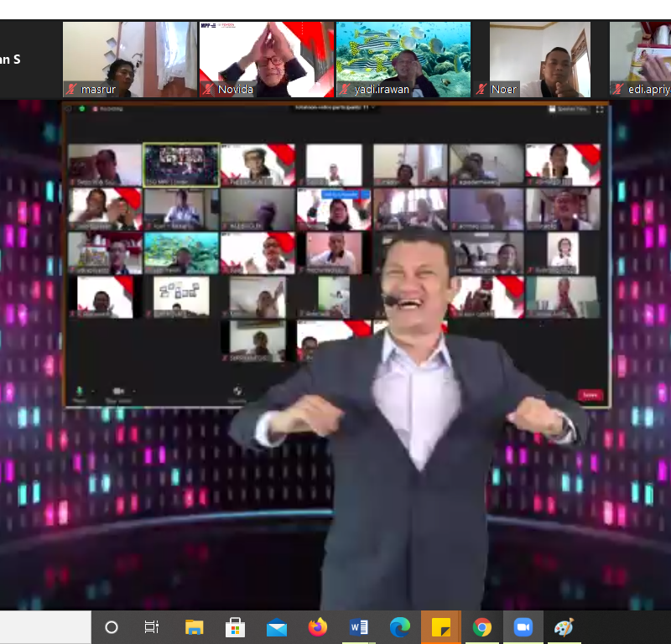Screen dimensions: 671x644
Task: Launch Paint from the taskbar
Action: pyautogui.click(x=564, y=627)
